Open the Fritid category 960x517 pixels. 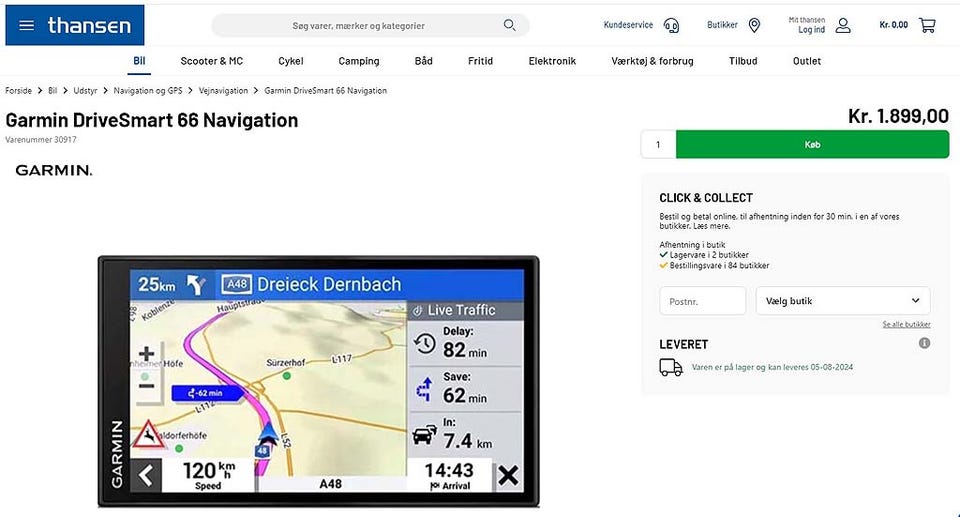480,61
